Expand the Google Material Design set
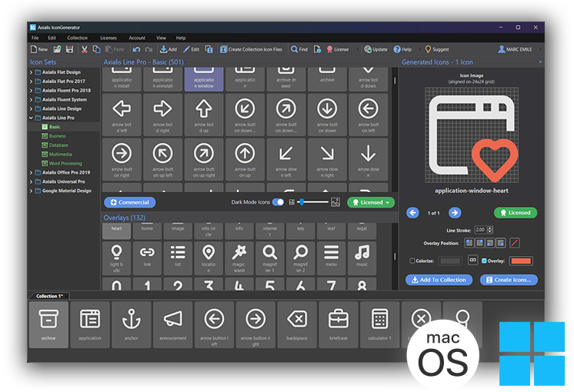 click(31, 191)
